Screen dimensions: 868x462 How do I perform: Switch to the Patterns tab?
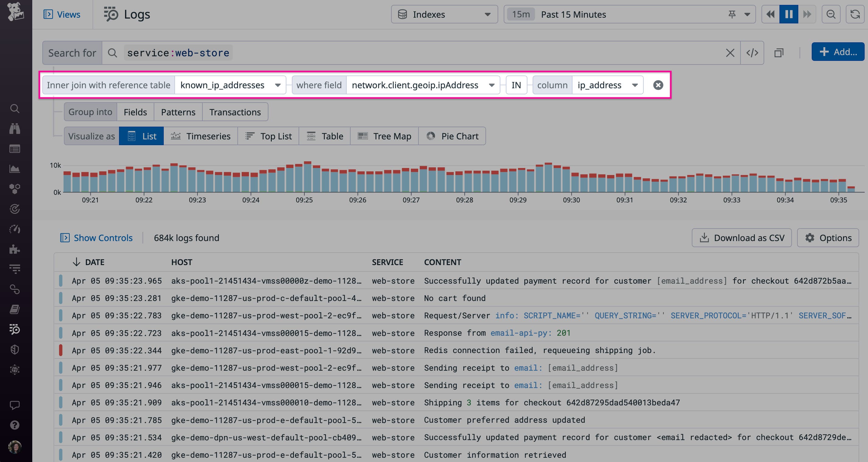pos(178,111)
